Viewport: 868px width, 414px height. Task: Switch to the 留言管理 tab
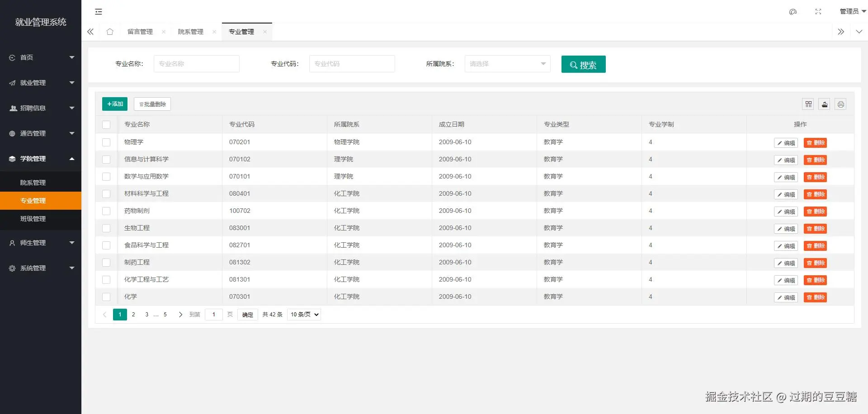point(140,32)
